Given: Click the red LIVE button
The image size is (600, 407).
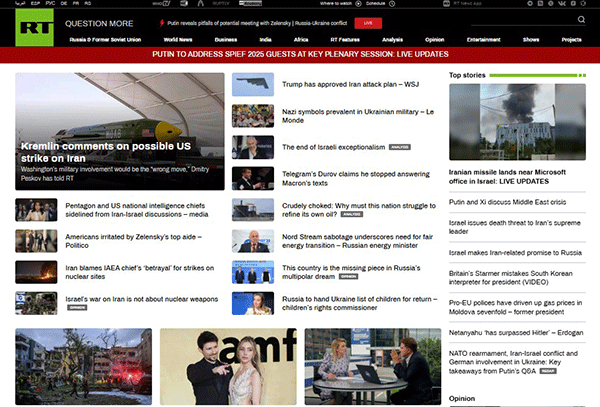Looking at the screenshot, I should point(368,23).
